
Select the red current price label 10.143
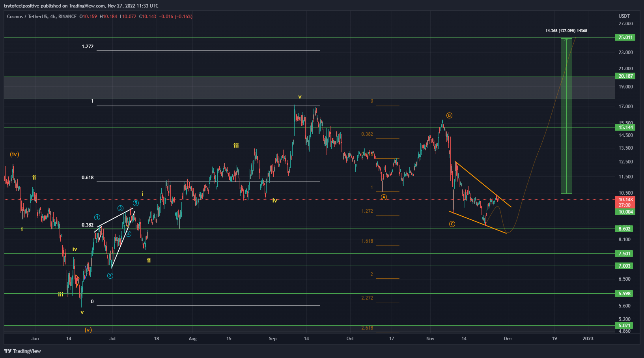[625, 200]
